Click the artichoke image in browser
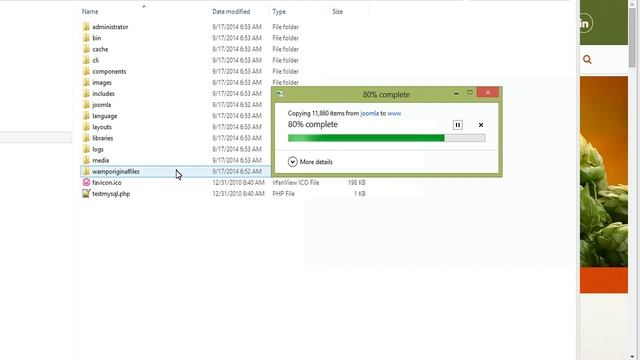Viewport: 640px width, 360px height. 604,171
